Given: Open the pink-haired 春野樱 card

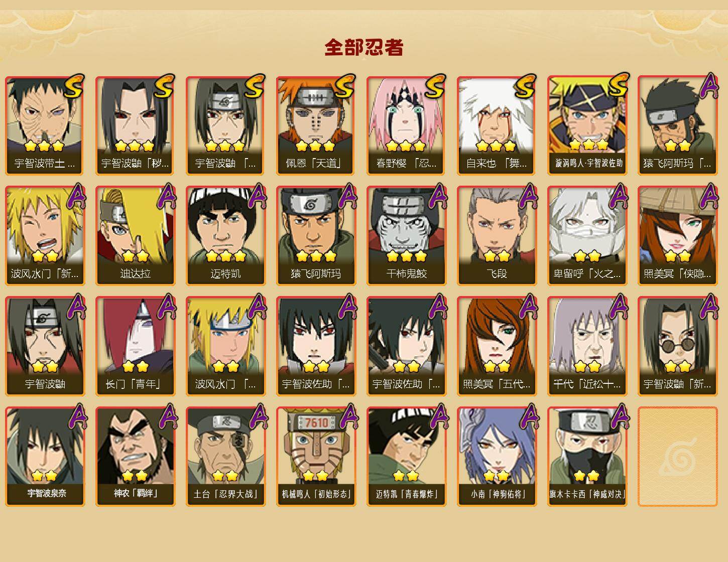Looking at the screenshot, I should tap(406, 125).
